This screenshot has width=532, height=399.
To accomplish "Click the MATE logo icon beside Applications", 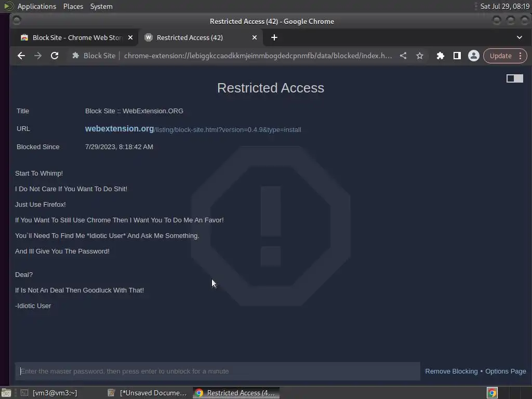I will click(8, 6).
